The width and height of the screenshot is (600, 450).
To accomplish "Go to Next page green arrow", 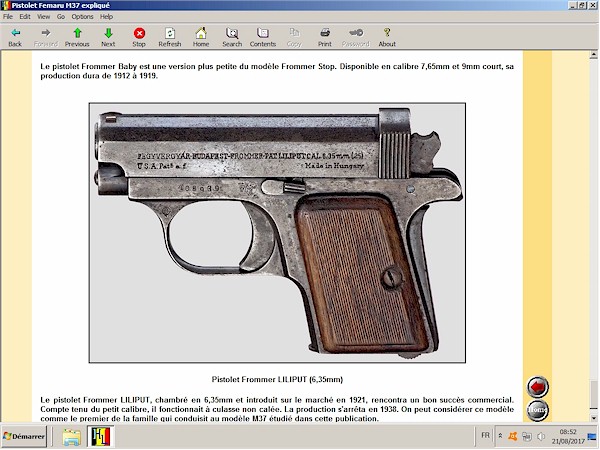I will 108,37.
